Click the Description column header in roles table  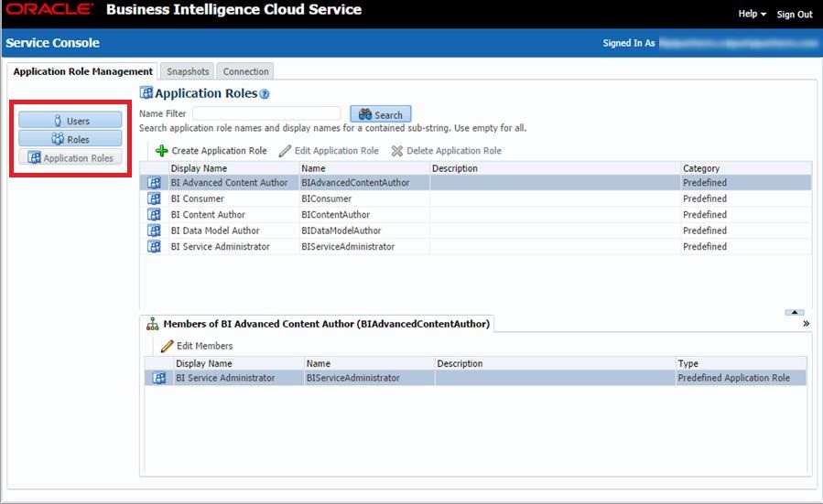[556, 168]
